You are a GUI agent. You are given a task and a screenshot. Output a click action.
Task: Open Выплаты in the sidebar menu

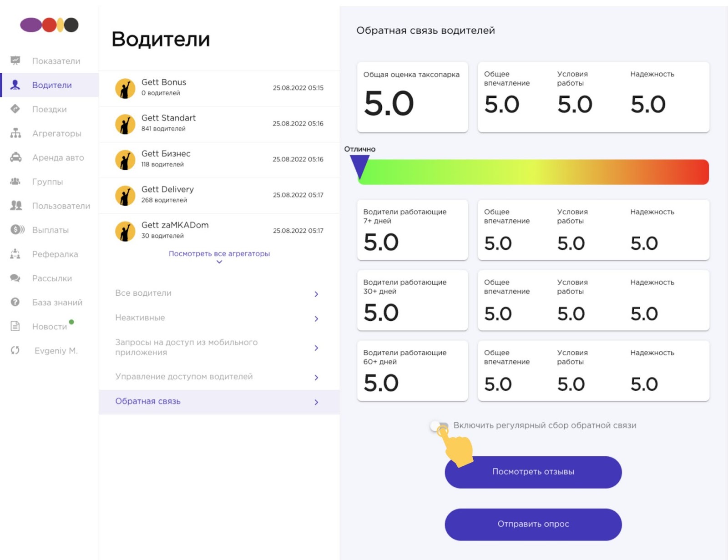[x=50, y=230]
